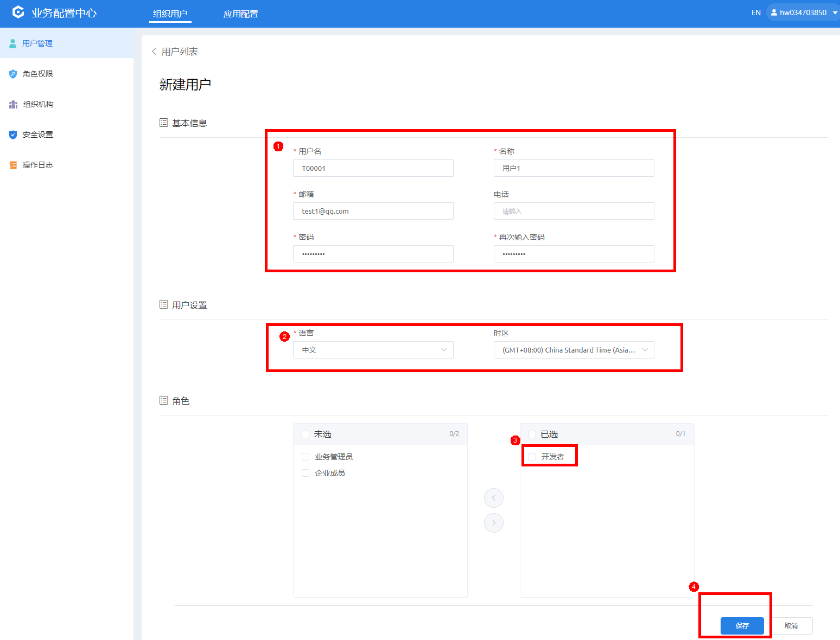Click the 0/1 count in 已选 header
This screenshot has height=640, width=840.
coord(680,434)
